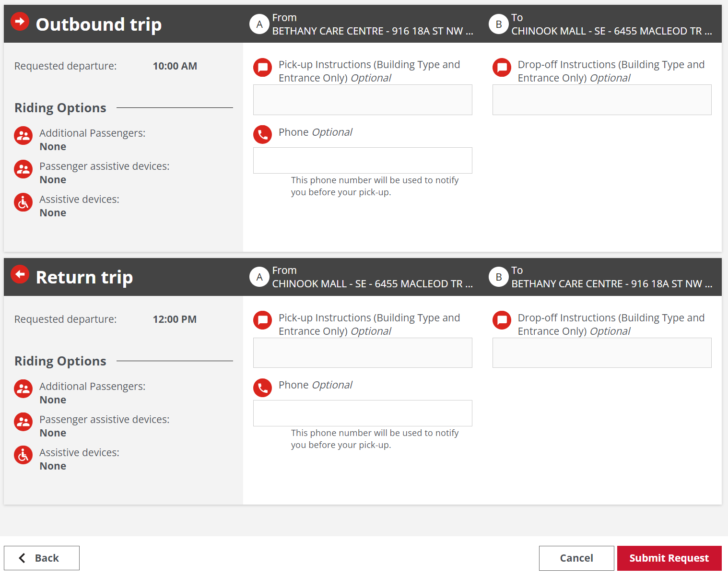Click the red outbound trip arrow icon
The height and width of the screenshot is (577, 728).
pyautogui.click(x=20, y=21)
